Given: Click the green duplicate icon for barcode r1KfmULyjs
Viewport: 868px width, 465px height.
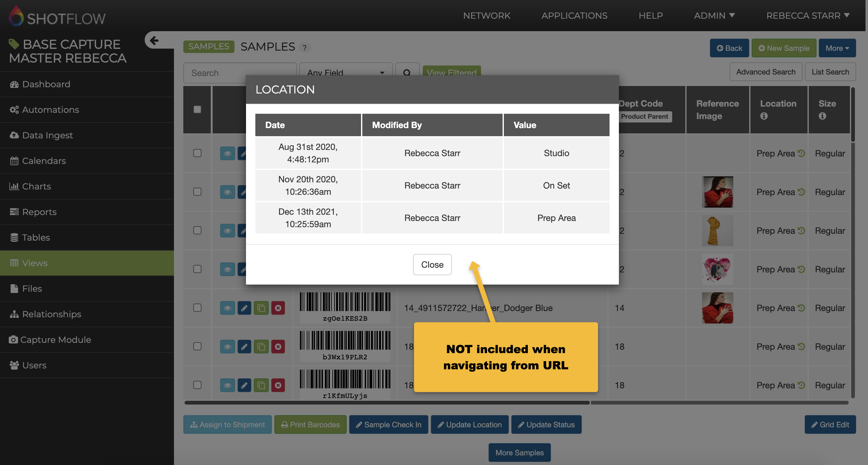Looking at the screenshot, I should tap(261, 385).
